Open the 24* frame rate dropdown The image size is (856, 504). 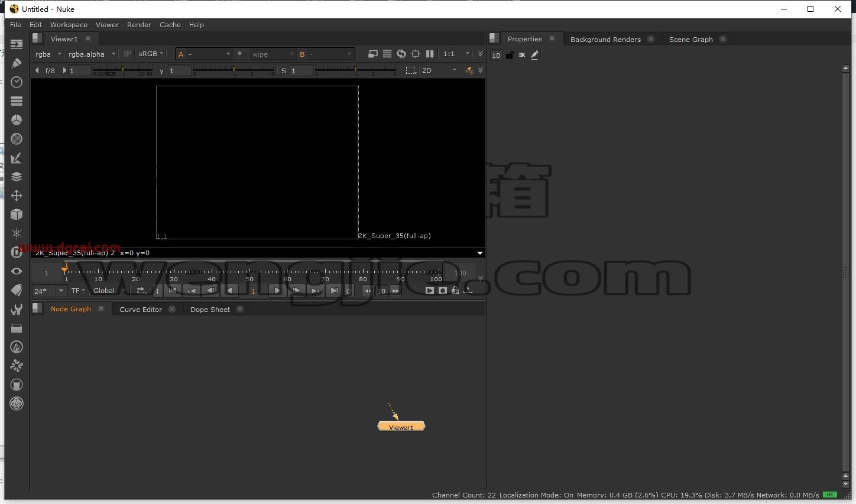(x=49, y=291)
